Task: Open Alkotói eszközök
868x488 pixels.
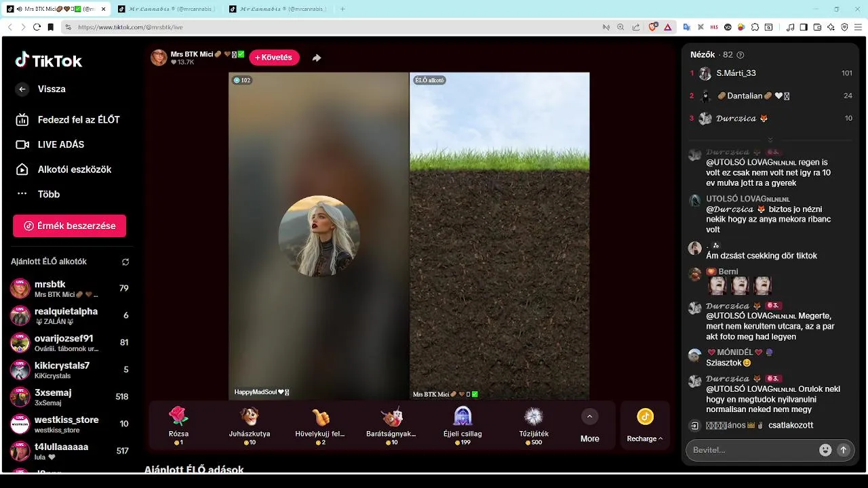Action: click(x=64, y=169)
